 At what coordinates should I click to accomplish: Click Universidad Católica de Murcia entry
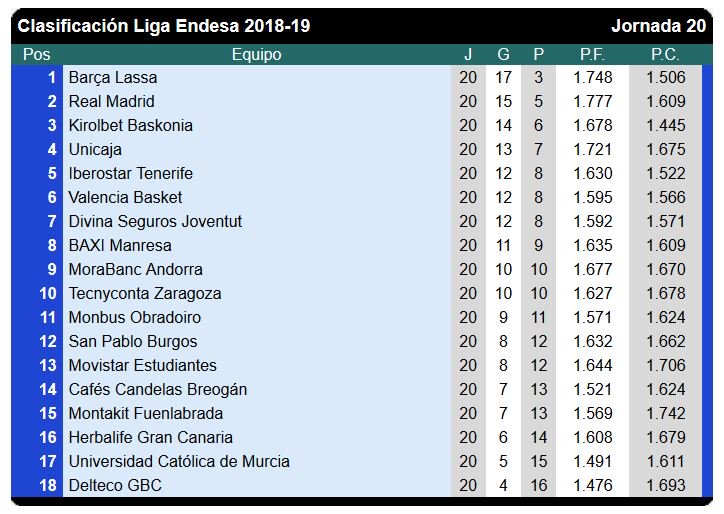(179, 461)
